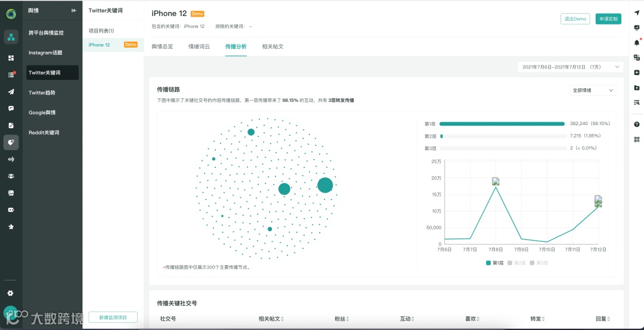Collapse the 舆情 side panel

[x=74, y=11]
